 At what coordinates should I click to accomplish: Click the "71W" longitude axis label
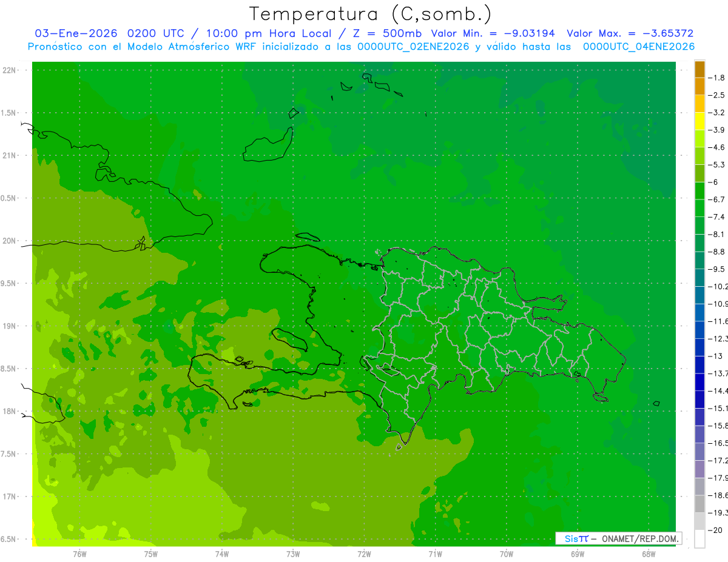click(435, 554)
